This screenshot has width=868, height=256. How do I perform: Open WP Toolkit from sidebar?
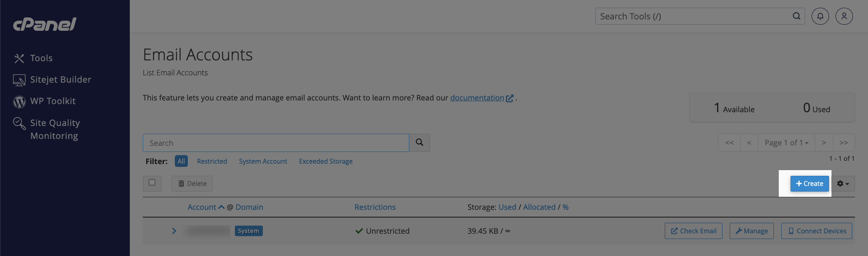click(x=52, y=101)
